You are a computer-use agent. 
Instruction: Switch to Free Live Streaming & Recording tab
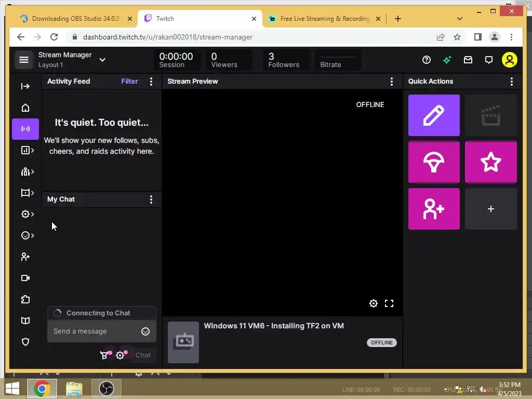[x=325, y=19]
